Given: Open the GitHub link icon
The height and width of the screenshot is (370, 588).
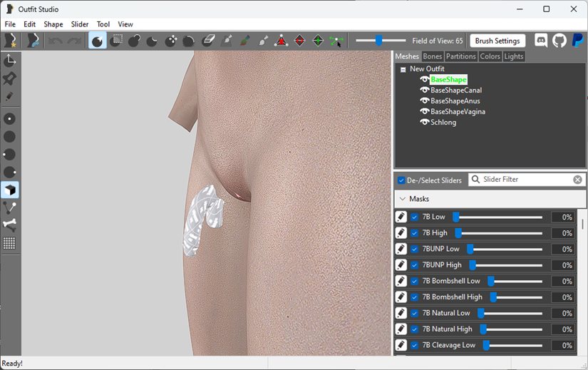Looking at the screenshot, I should [x=559, y=40].
